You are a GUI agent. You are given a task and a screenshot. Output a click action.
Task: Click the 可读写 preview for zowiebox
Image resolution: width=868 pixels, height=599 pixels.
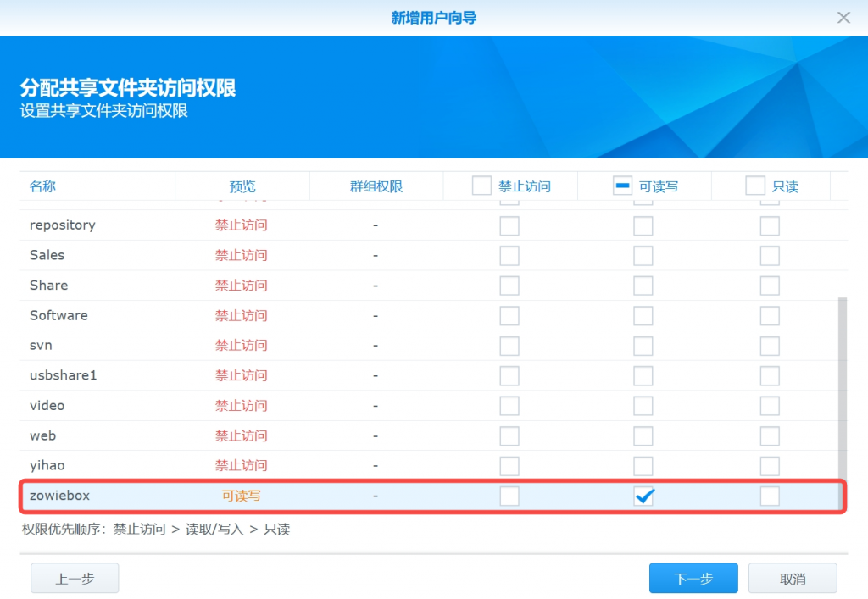(242, 496)
